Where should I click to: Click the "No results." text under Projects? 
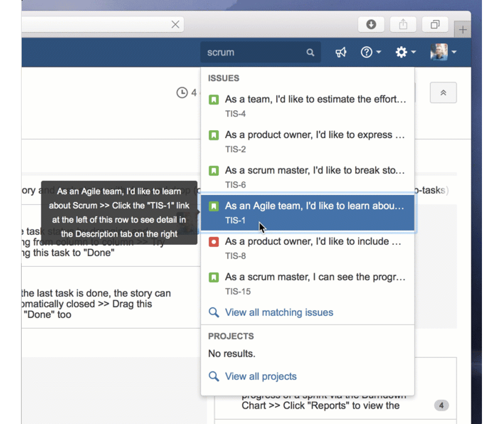tap(232, 354)
